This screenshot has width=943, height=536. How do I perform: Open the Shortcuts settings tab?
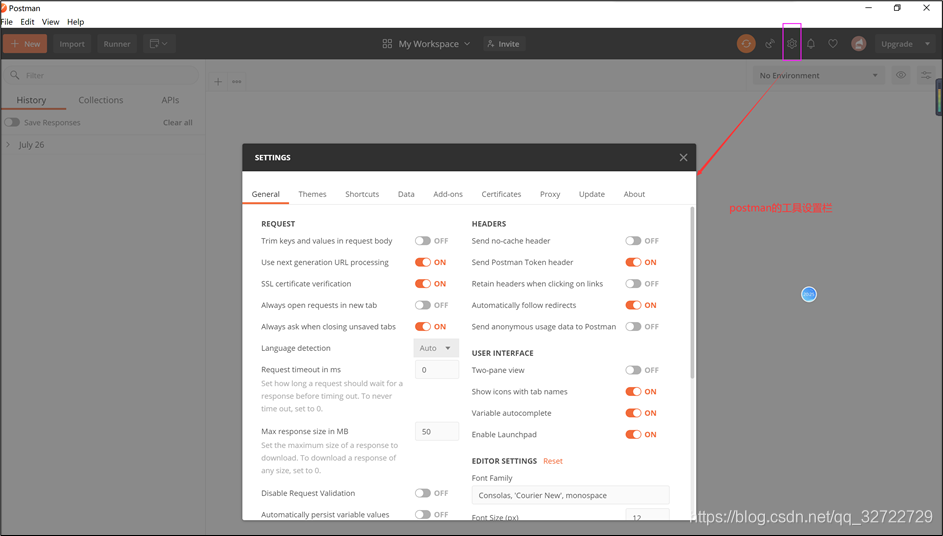(362, 194)
